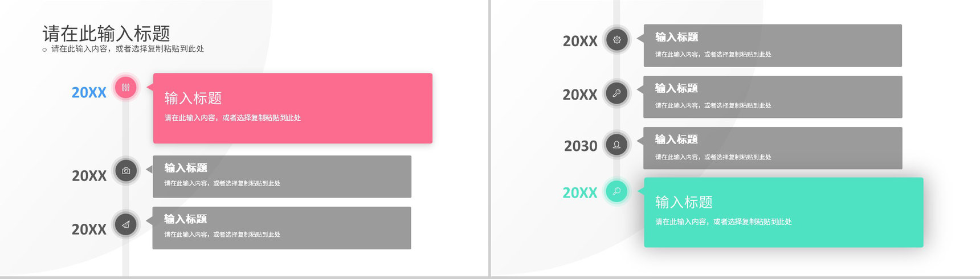
Task: Select 输入标题 in the box beside 2030
Action: (676, 139)
